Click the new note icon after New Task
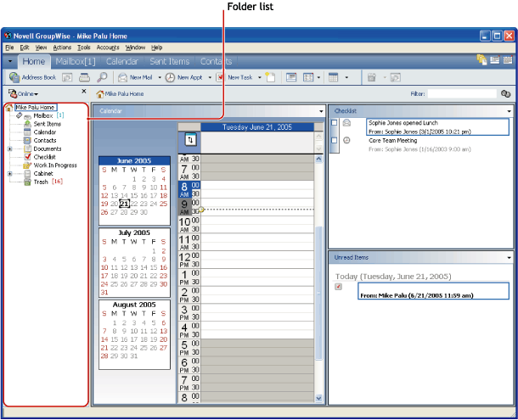 point(270,77)
